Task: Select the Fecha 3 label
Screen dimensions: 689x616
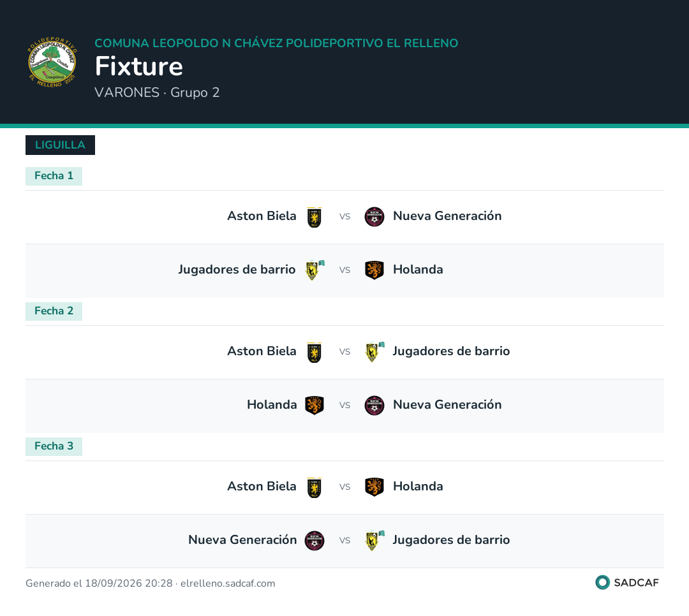Action: (x=54, y=446)
